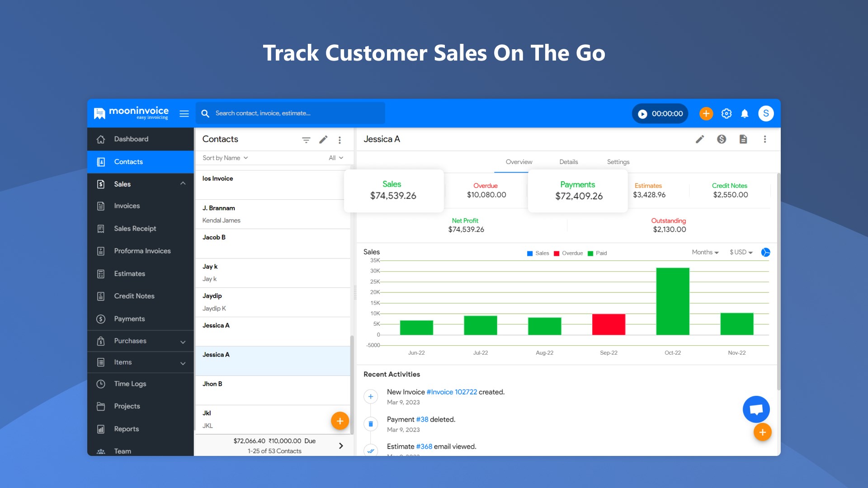Open settings gear in top bar
868x488 pixels.
[x=726, y=114]
